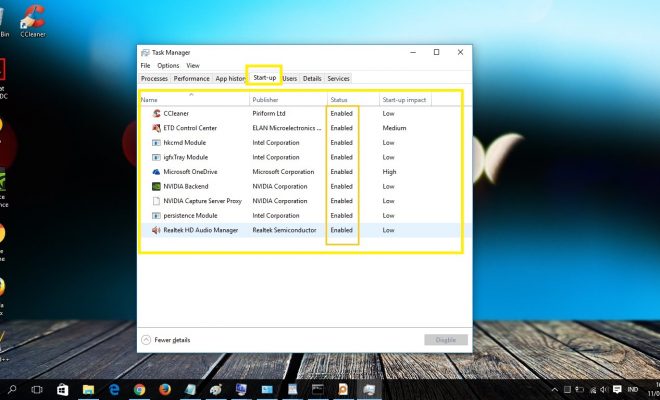Click the 'High' impact value for OneDrive
660x400 pixels.
click(389, 172)
